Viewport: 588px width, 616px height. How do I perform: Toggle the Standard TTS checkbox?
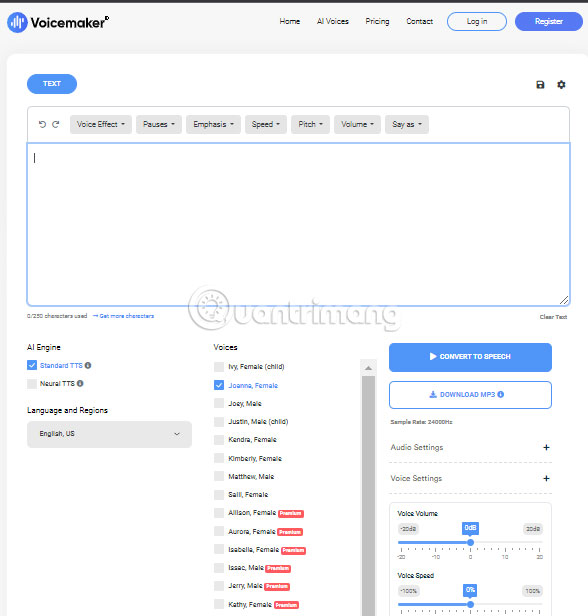(x=32, y=365)
